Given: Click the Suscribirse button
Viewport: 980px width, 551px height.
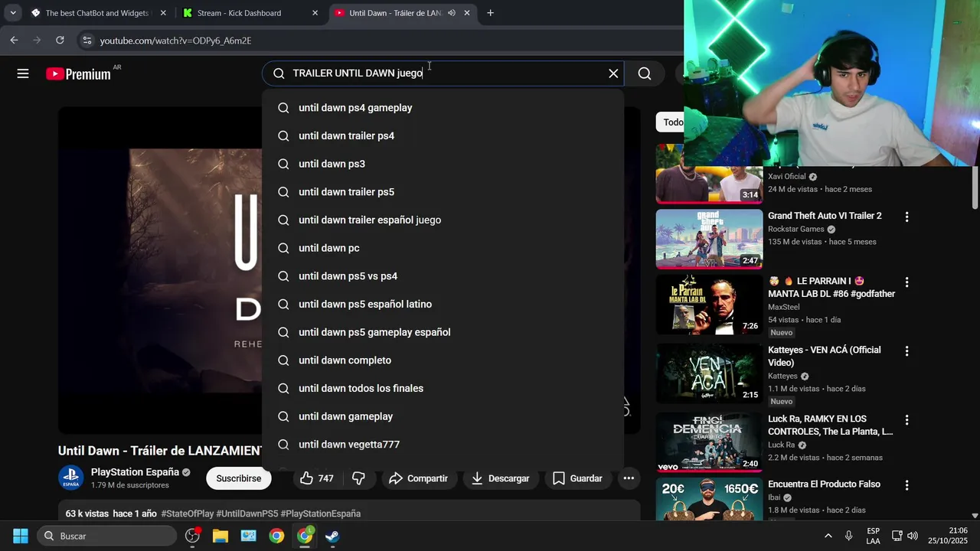Looking at the screenshot, I should point(238,478).
